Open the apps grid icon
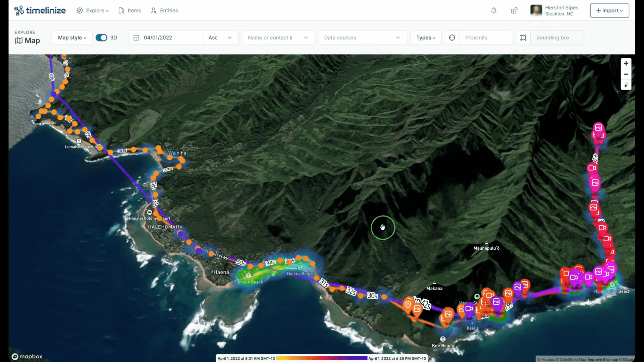 514,11
